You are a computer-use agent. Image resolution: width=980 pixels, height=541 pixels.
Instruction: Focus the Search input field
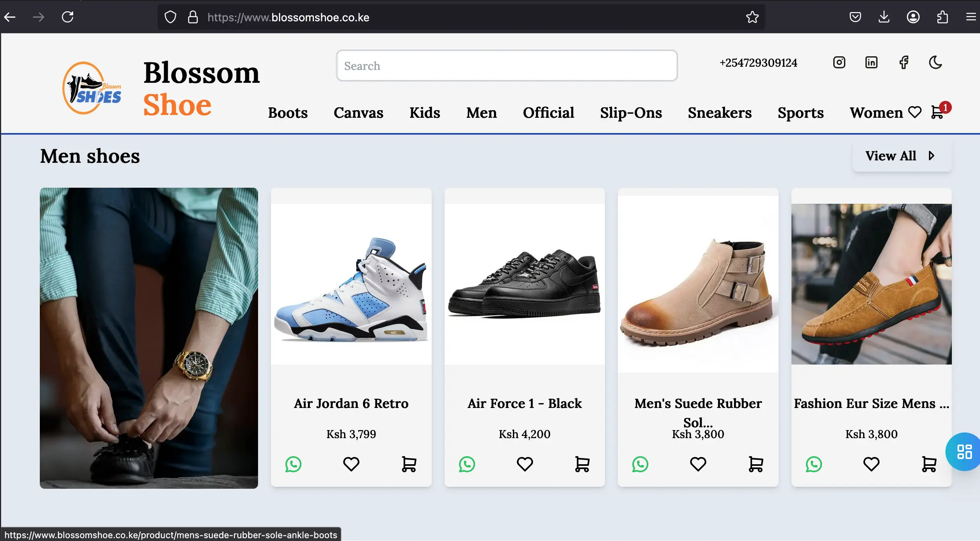[507, 66]
